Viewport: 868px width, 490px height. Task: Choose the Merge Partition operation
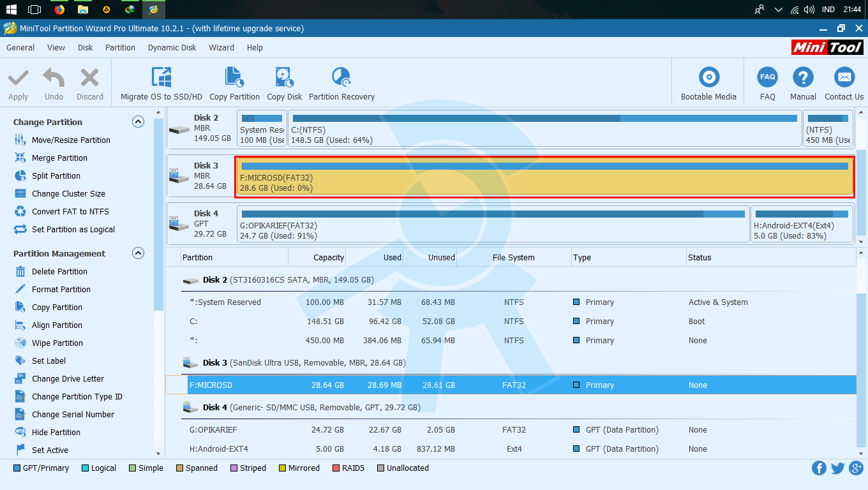pos(59,158)
